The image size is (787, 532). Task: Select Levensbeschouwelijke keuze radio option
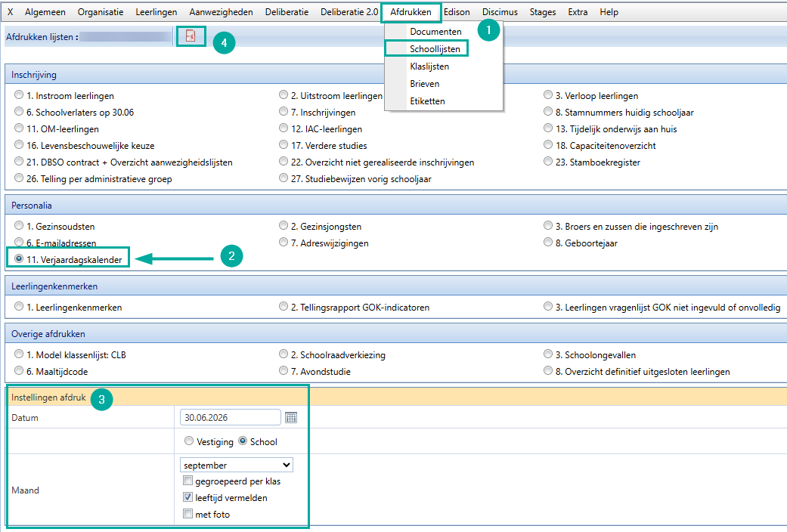tap(19, 144)
